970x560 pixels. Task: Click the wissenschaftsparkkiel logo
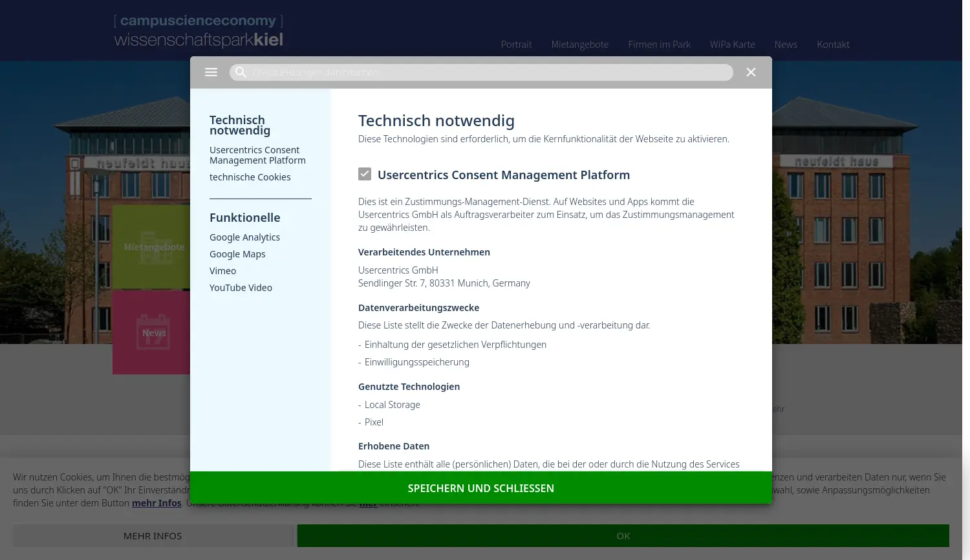click(199, 30)
